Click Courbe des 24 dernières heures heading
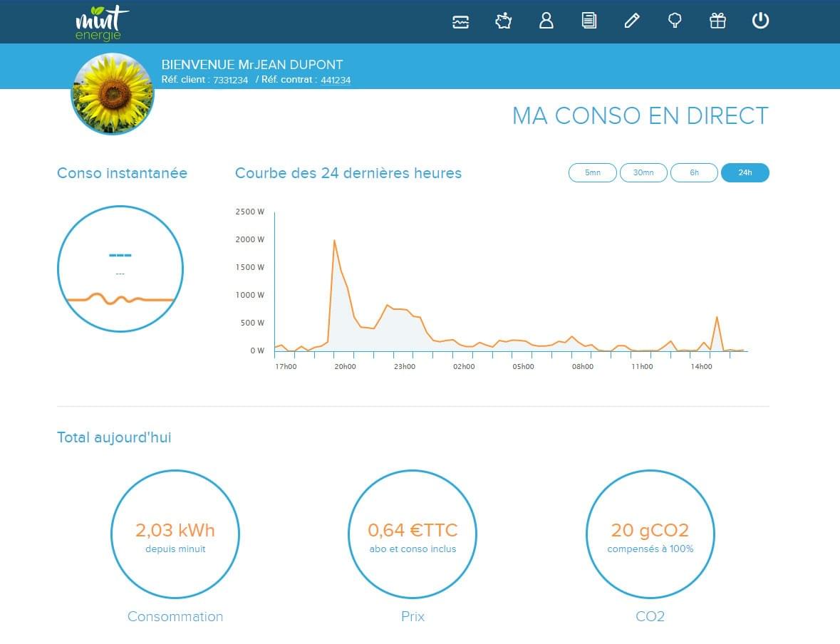The height and width of the screenshot is (644, 840). tap(348, 173)
